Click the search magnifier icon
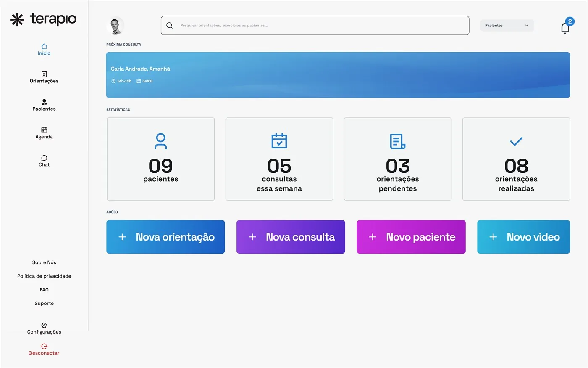This screenshot has width=588, height=368. 170,25
